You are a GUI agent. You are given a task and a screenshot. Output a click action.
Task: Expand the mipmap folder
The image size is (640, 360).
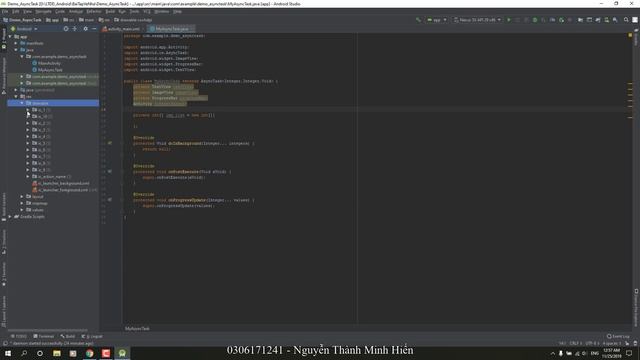click(22, 203)
